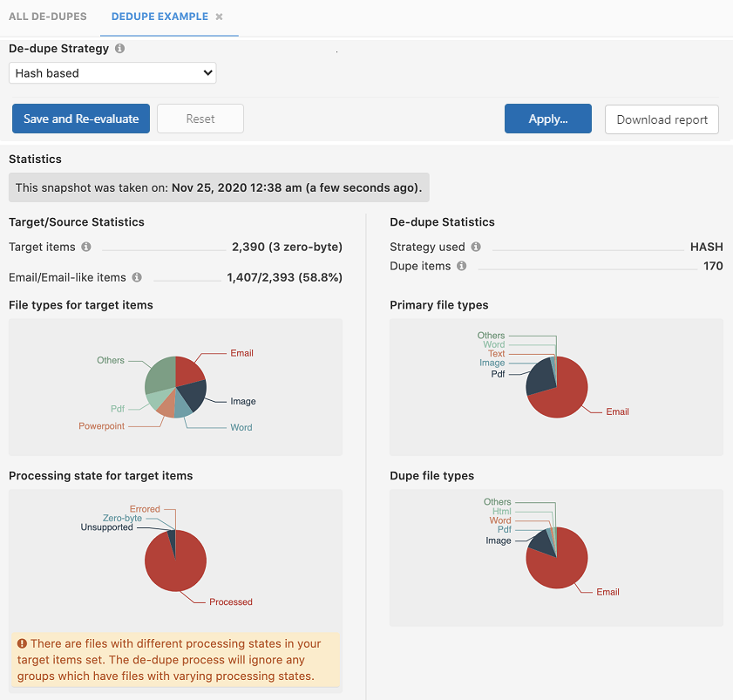
Task: Click the Others label on Primary file types chart
Action: pos(491,335)
